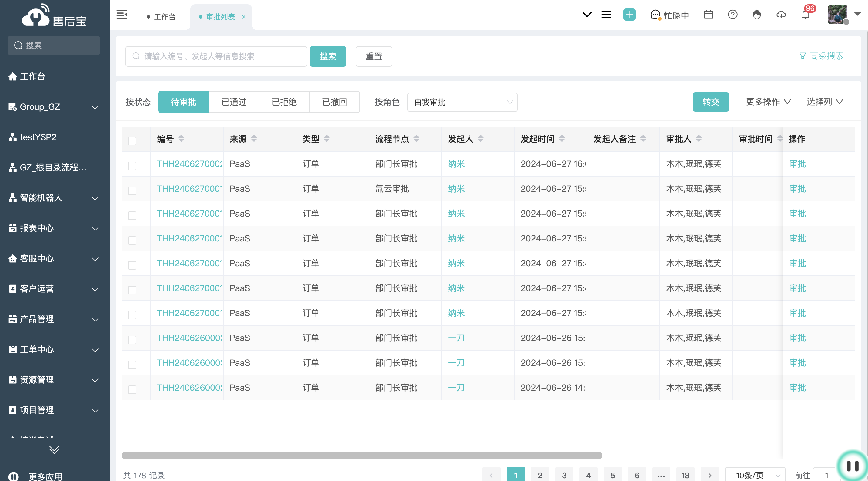This screenshot has width=868, height=481.
Task: Open the calendar icon in the top bar
Action: (x=708, y=15)
